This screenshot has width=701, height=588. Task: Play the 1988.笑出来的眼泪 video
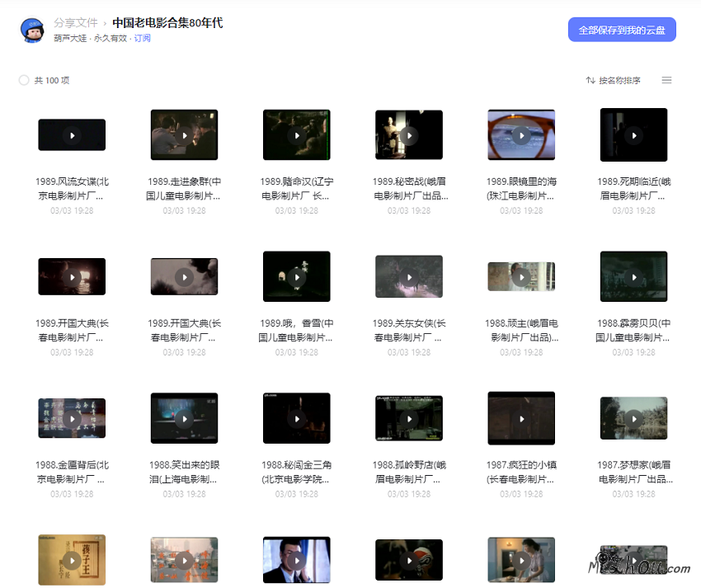(184, 418)
